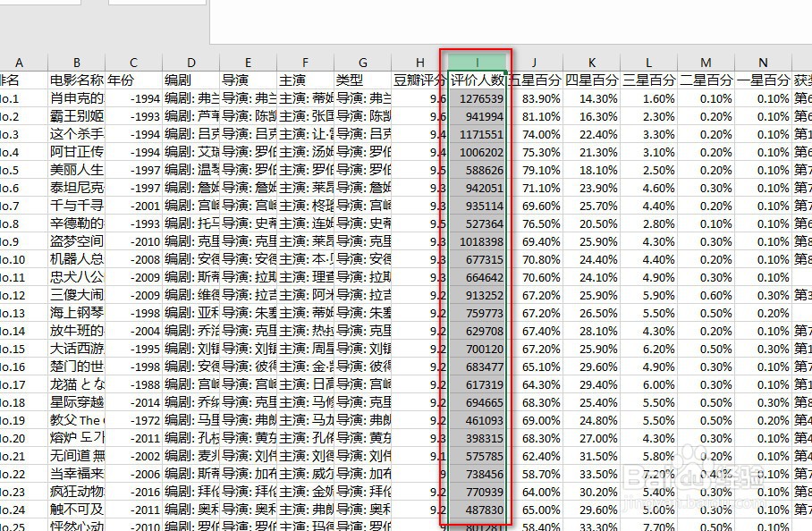Click the 四星百分 header cell

(x=591, y=80)
